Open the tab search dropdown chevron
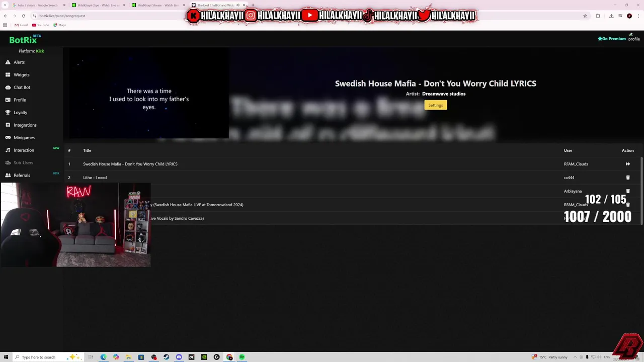Image resolution: width=644 pixels, height=362 pixels. click(x=5, y=5)
